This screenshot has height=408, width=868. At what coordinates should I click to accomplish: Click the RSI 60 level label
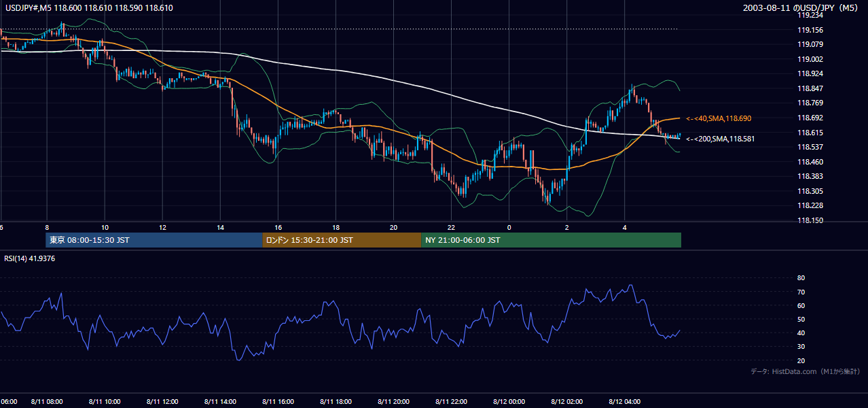(x=801, y=305)
